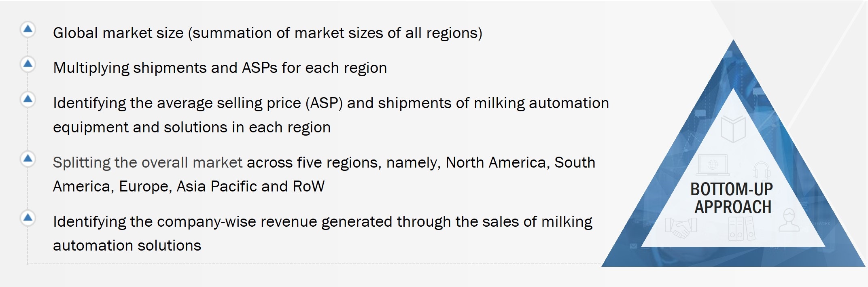Image resolution: width=868 pixels, height=287 pixels.
Task: Click the text about average selling price (ASP)
Action: [331, 103]
